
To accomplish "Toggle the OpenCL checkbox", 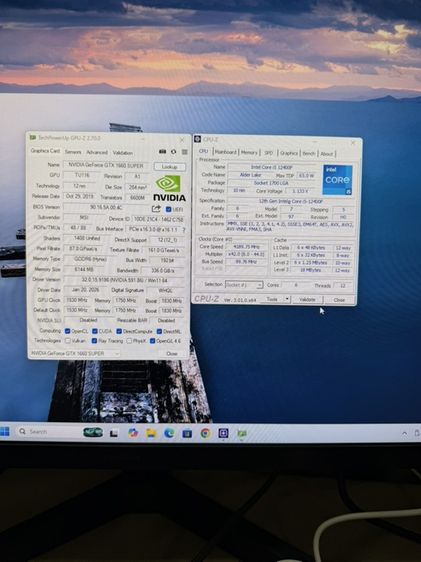I will coord(67,331).
